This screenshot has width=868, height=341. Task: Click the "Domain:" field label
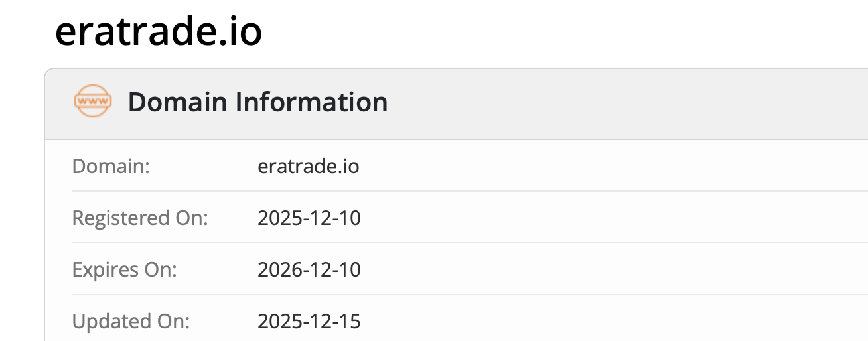[111, 166]
